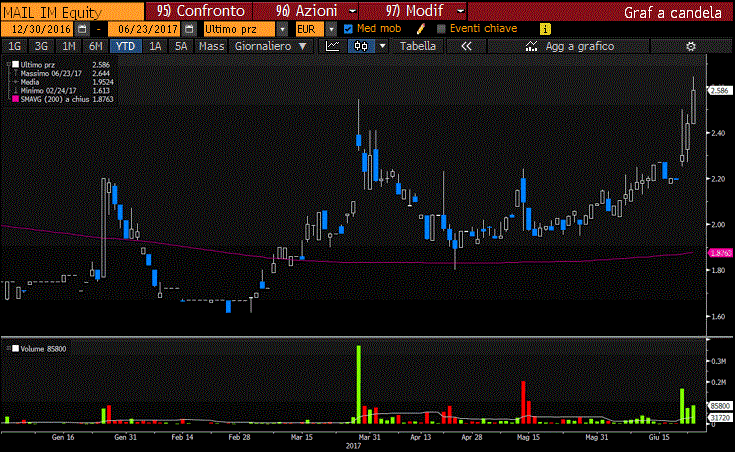
Task: Select the 1A time range tab
Action: click(155, 46)
